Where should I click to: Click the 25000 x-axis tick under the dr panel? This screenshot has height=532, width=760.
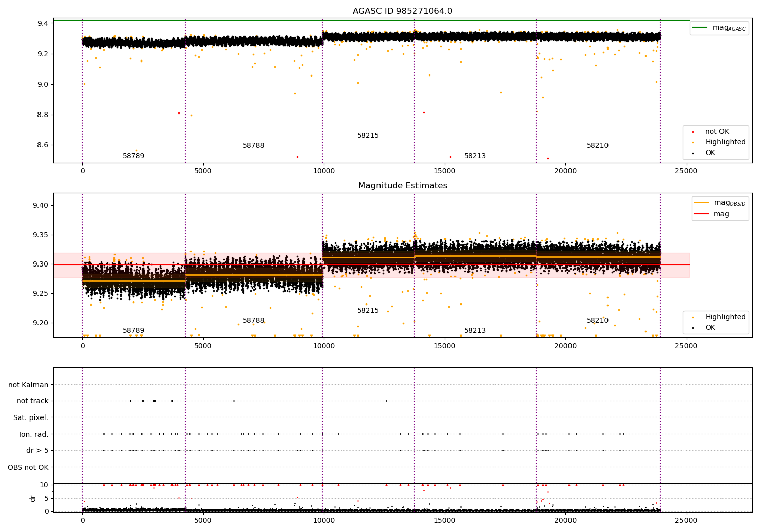tap(687, 520)
